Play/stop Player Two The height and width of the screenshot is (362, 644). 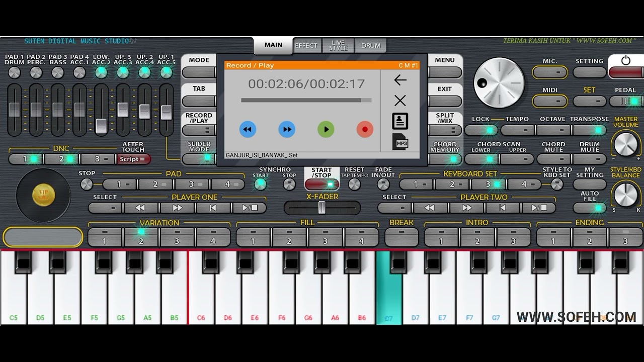[538, 208]
